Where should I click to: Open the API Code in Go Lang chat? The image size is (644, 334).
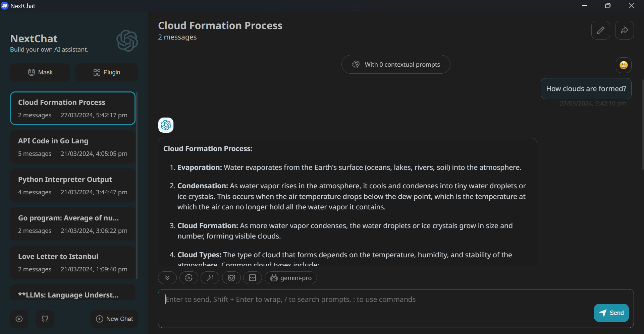(73, 147)
